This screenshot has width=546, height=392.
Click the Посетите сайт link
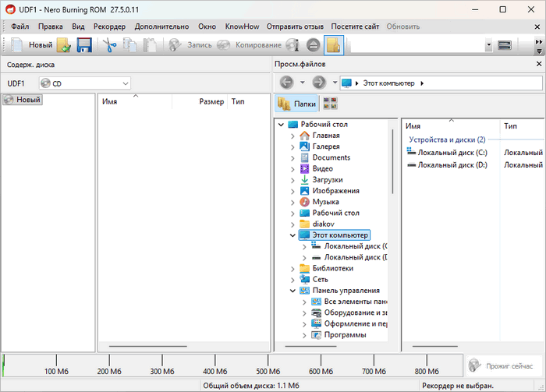(x=355, y=26)
